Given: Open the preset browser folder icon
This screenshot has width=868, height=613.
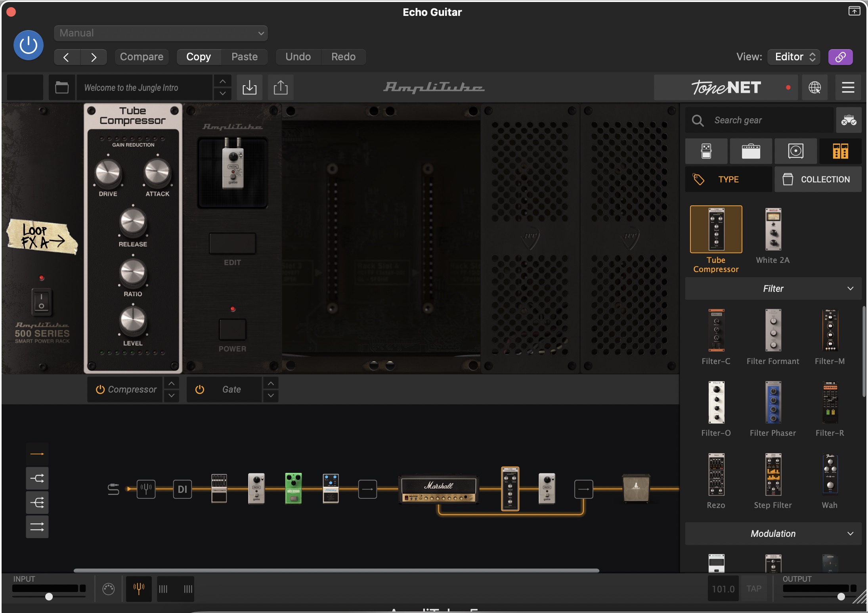Looking at the screenshot, I should pyautogui.click(x=62, y=87).
